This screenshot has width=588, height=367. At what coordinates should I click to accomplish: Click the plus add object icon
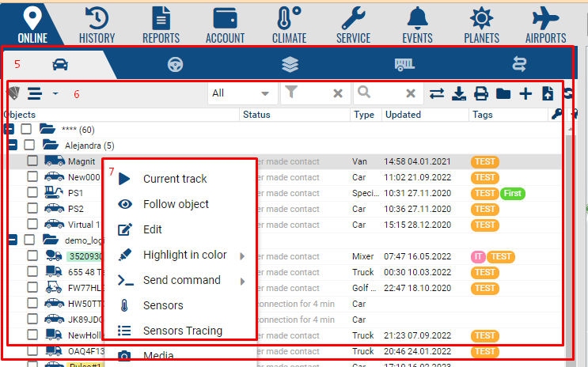pos(525,93)
